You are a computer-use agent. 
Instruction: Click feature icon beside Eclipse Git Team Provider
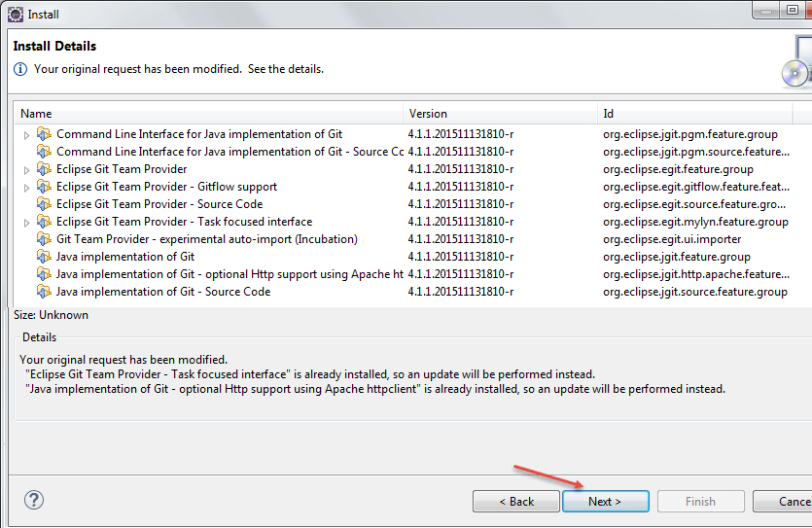(44, 169)
